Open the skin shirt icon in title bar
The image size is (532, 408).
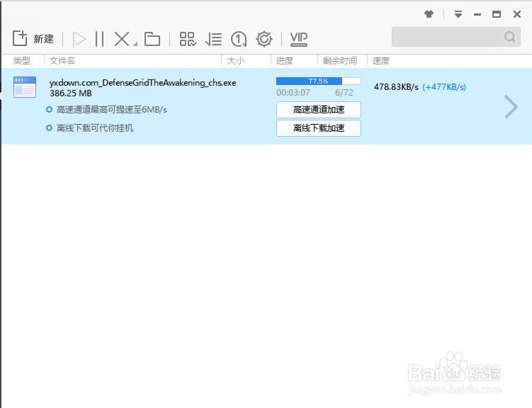point(429,14)
